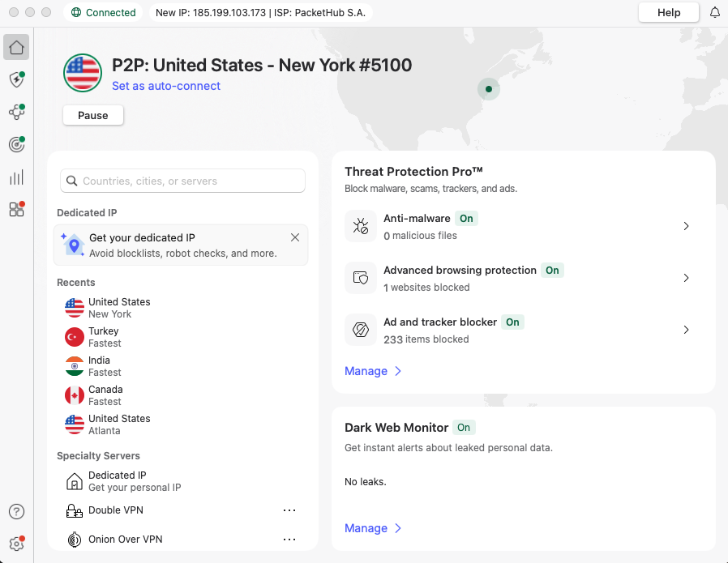This screenshot has width=728, height=563.
Task: Connect to recent United States Atlanta
Action: click(x=181, y=424)
